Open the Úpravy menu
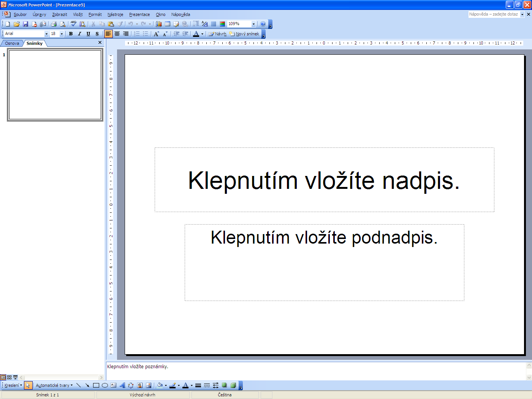 tap(39, 14)
